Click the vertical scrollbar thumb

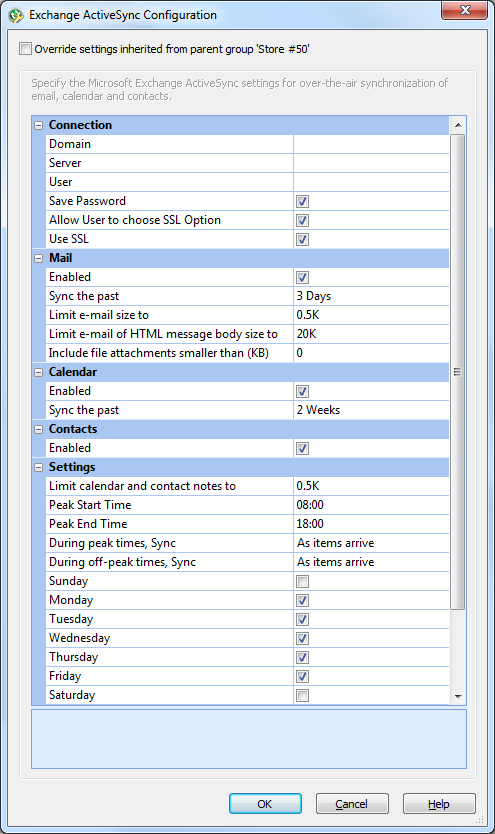point(458,372)
